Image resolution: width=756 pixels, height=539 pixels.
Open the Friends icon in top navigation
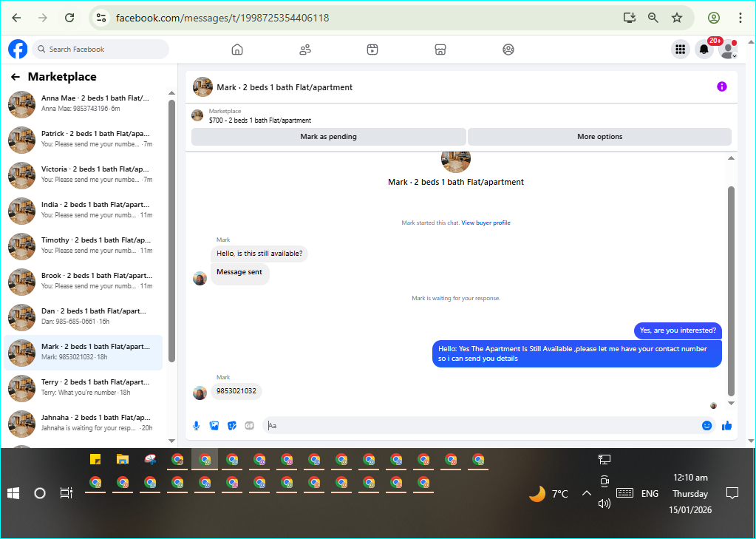point(305,50)
